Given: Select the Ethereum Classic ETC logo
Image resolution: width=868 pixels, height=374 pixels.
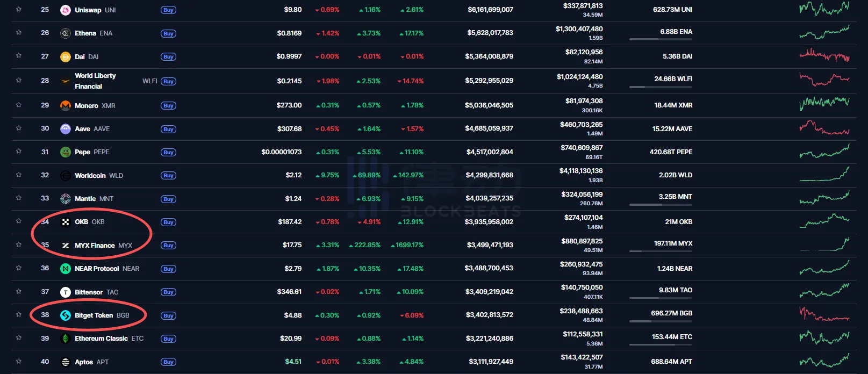Looking at the screenshot, I should click(64, 339).
